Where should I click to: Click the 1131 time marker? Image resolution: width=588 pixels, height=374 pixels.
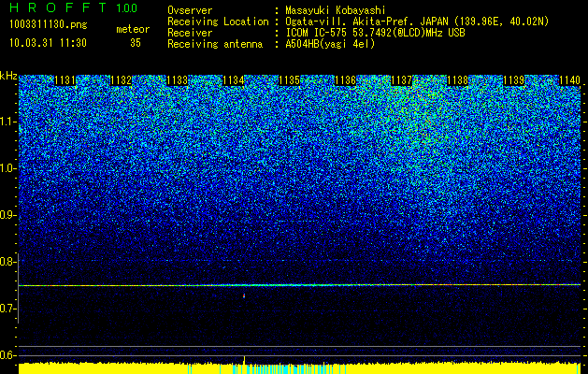coord(65,80)
